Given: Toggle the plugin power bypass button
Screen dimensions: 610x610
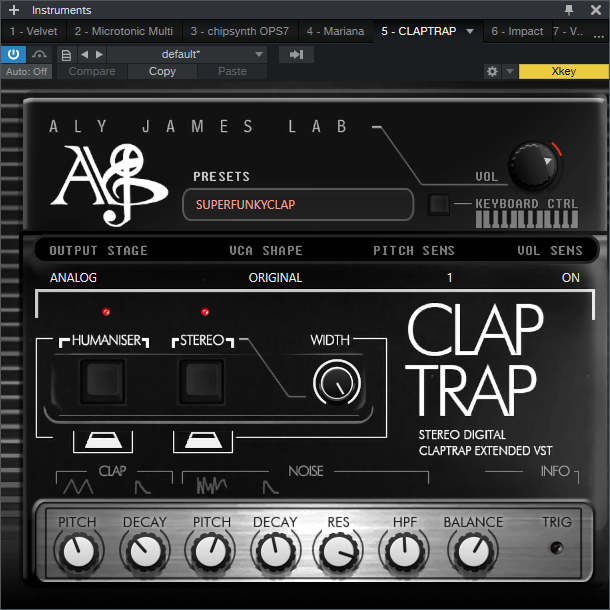Looking at the screenshot, I should [13, 54].
